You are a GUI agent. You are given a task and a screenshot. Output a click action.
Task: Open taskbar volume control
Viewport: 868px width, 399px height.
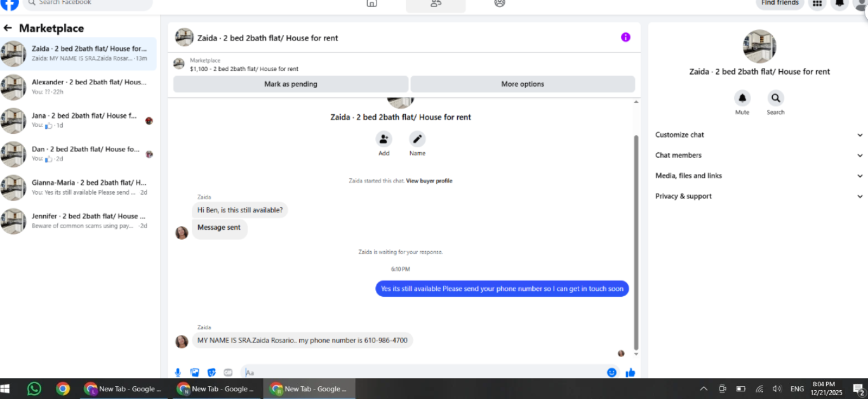777,389
